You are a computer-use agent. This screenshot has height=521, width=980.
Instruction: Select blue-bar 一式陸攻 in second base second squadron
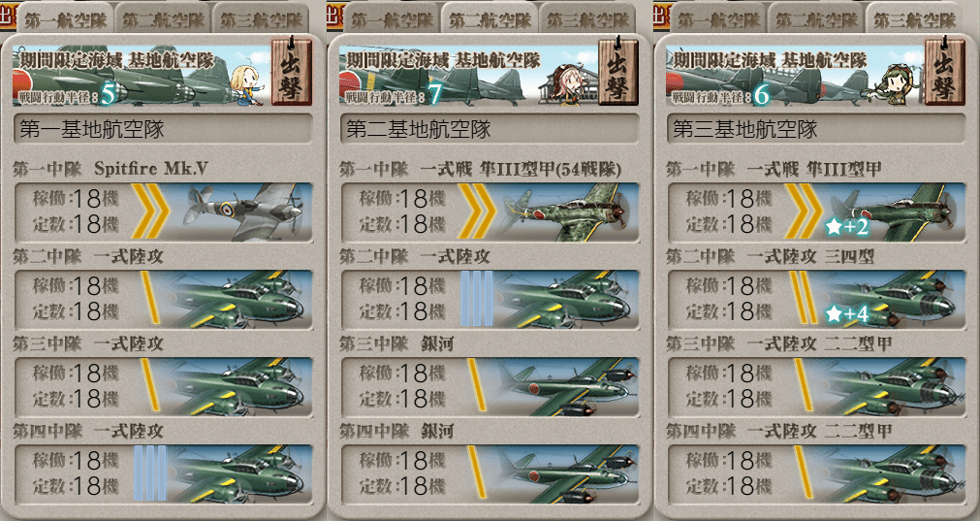click(x=490, y=299)
